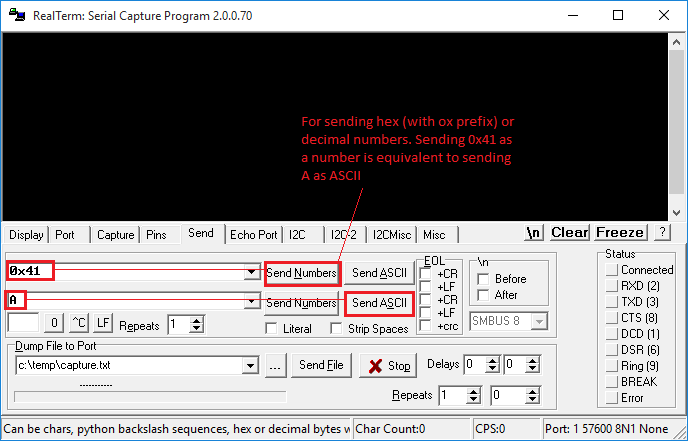Screen dimensions: 688x441
Task: Click the ^C control character button
Action: click(x=79, y=324)
